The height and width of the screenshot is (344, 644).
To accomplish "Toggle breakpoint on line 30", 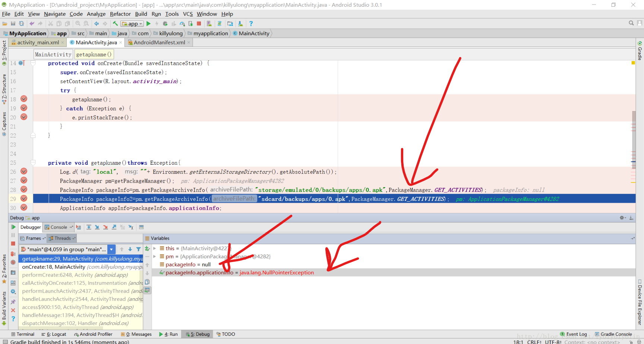I will tap(24, 207).
